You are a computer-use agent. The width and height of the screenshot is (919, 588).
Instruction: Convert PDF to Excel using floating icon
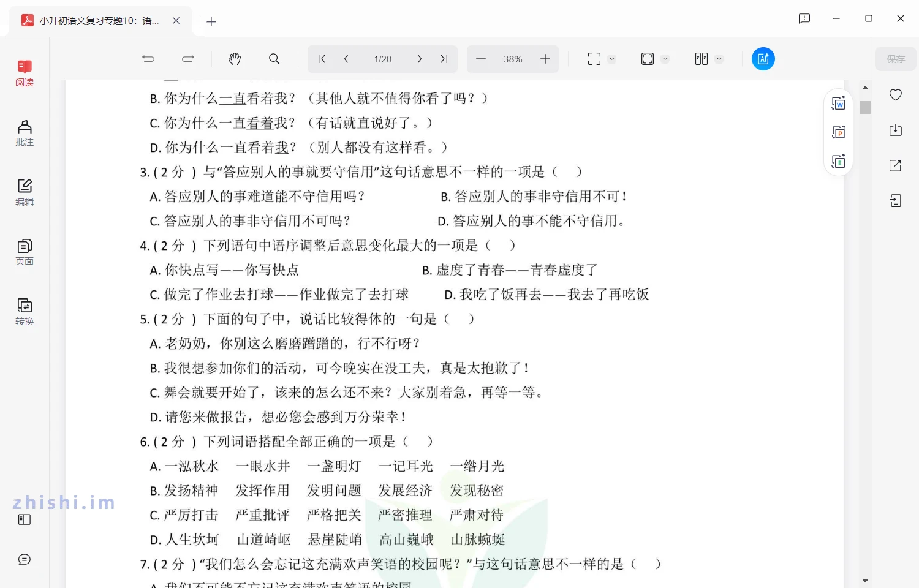(x=839, y=161)
